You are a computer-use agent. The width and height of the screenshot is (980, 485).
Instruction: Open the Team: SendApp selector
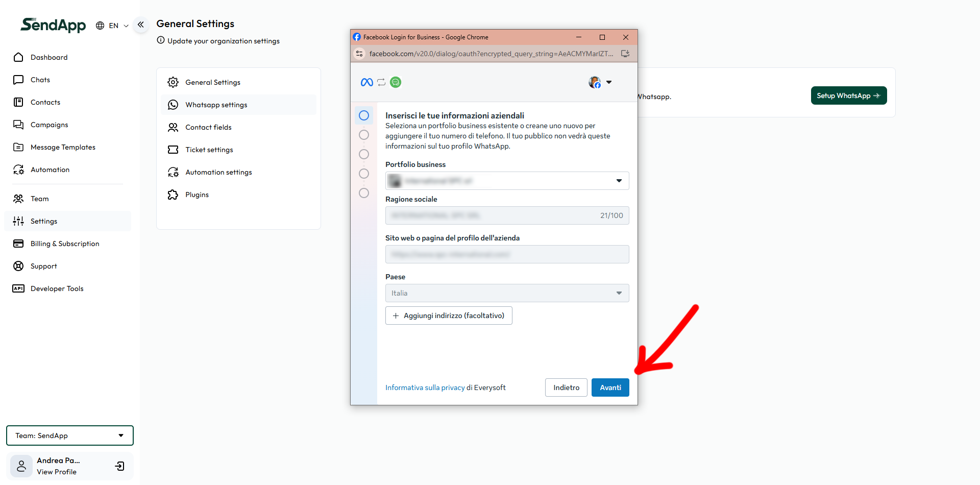(70, 435)
